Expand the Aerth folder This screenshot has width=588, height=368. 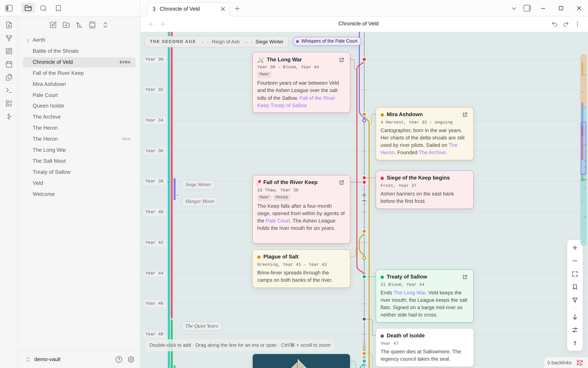[28, 40]
